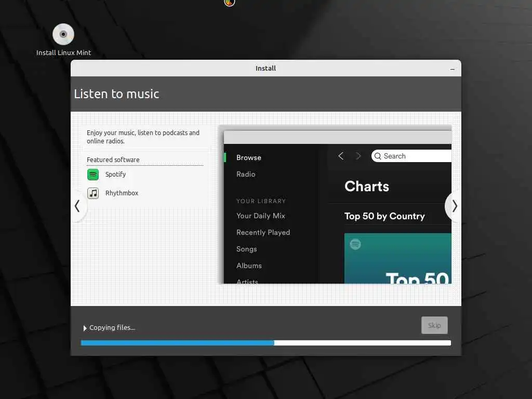Click the 'Copying files...' status text
Image resolution: width=532 pixels, height=399 pixels.
coord(112,328)
